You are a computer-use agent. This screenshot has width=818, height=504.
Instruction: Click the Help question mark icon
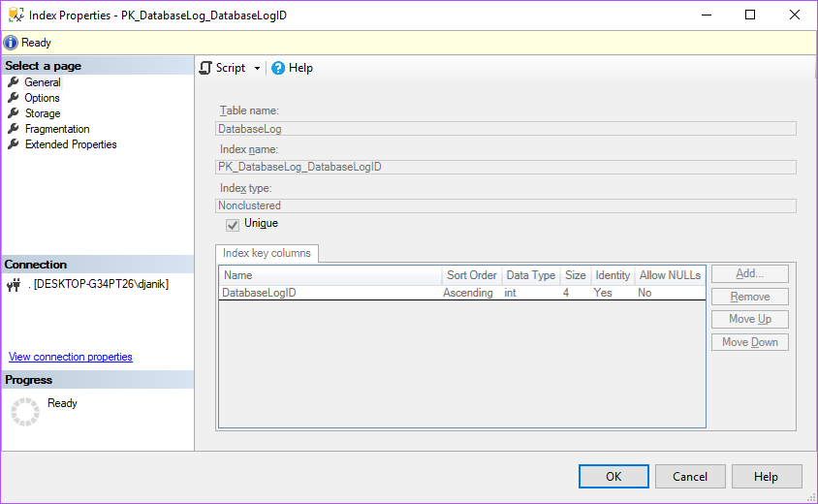click(x=278, y=68)
